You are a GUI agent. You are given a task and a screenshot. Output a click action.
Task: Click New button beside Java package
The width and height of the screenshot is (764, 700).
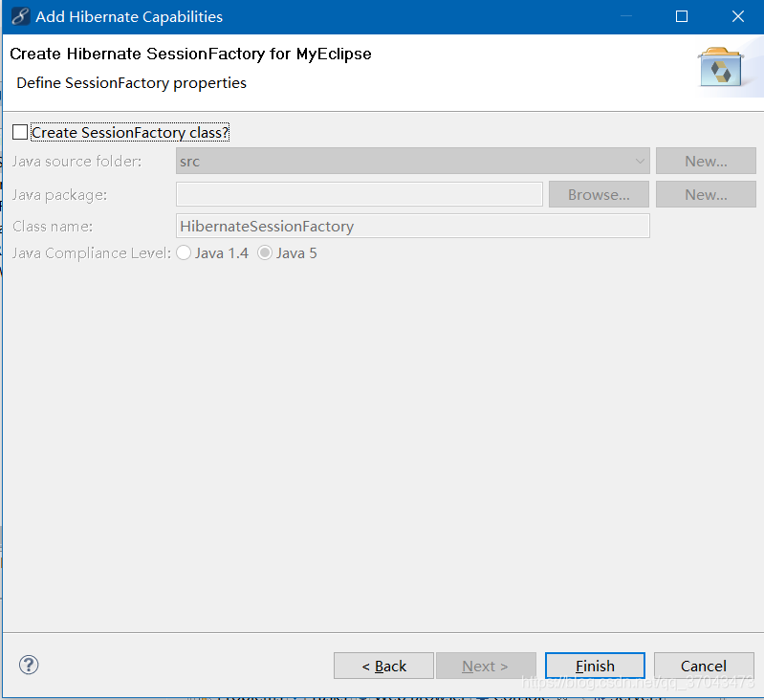point(706,194)
